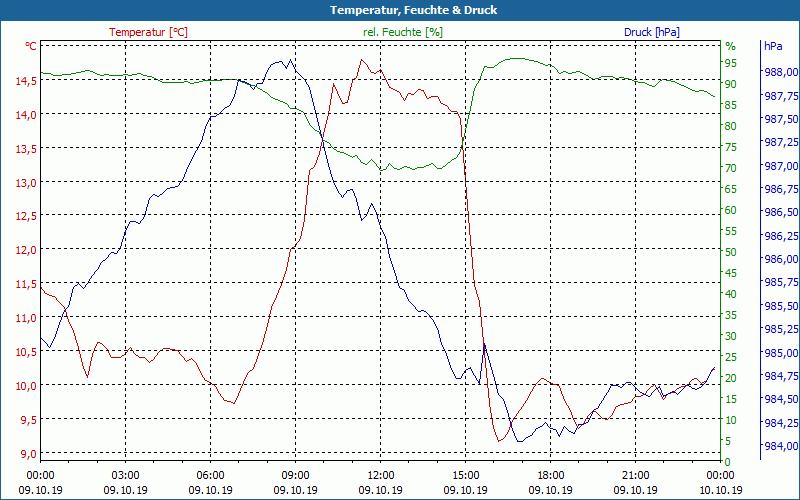Click the green "60" humidity axis value
Image resolution: width=800 pixels, height=500 pixels.
731,210
